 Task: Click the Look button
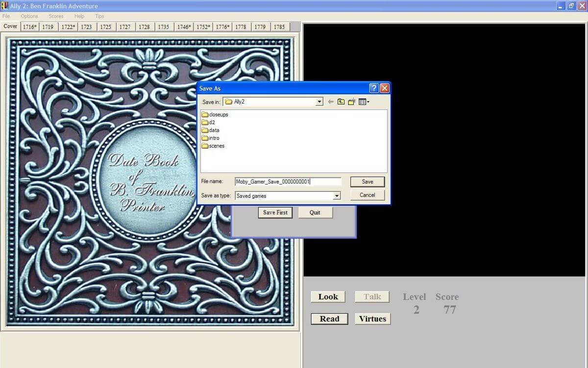tap(328, 297)
